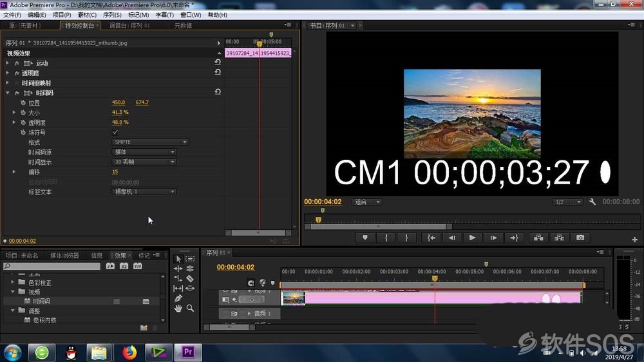Select the Slip tool
The width and height of the screenshot is (644, 362).
click(x=178, y=289)
